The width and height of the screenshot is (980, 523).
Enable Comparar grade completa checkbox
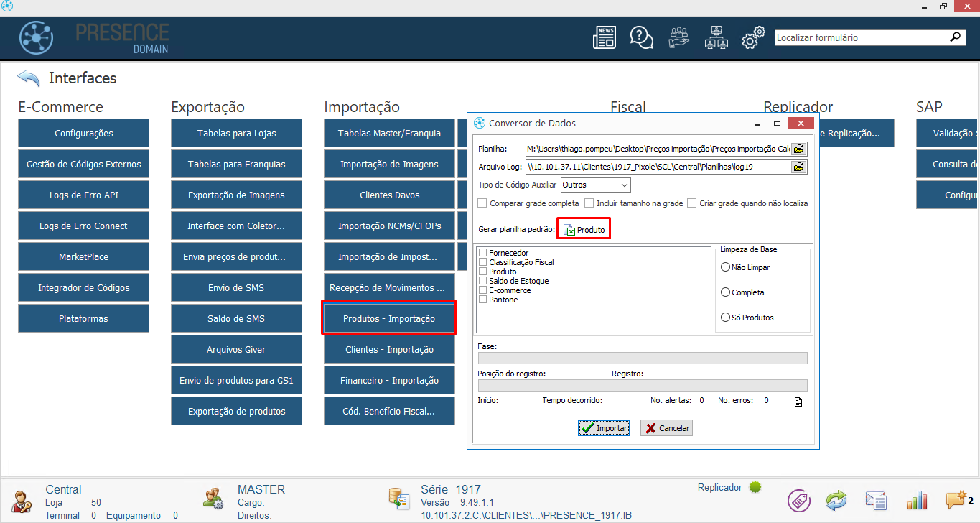(x=482, y=203)
